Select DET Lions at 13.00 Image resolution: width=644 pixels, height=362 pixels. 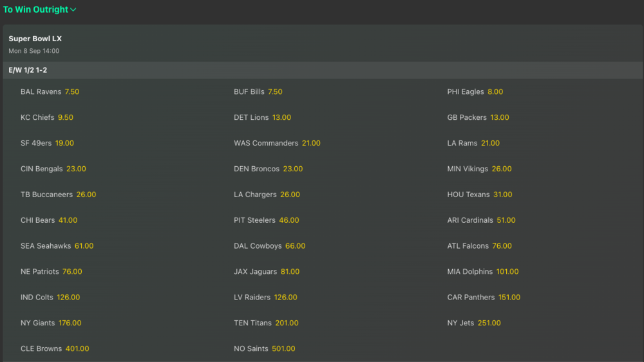262,117
